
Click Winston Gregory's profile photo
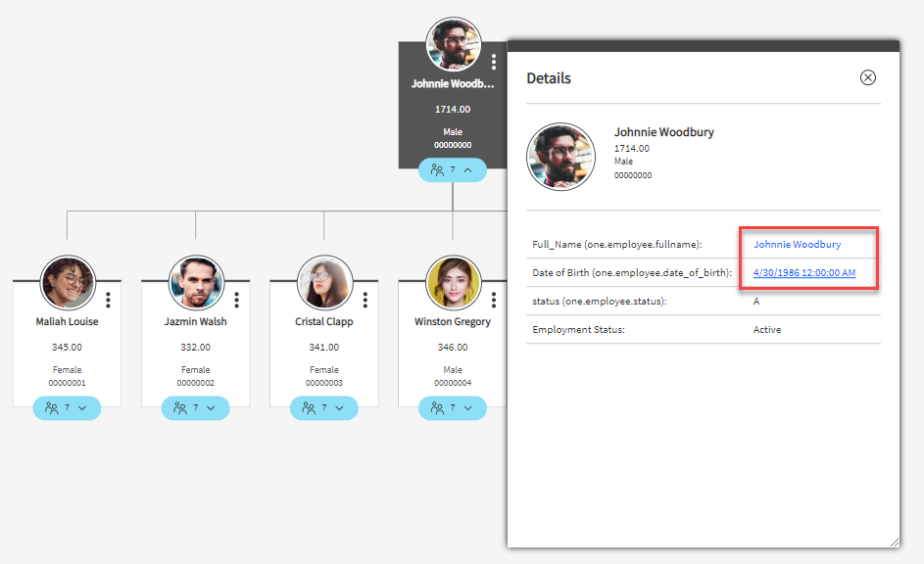coord(453,283)
